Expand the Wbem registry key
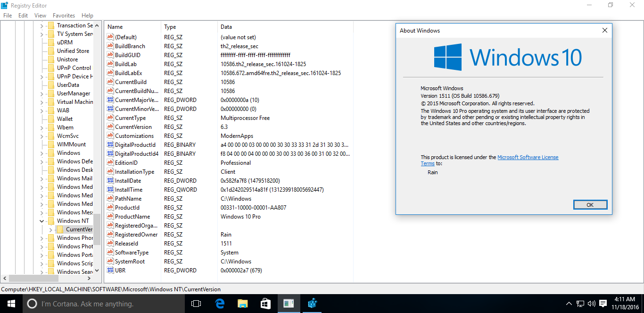The width and height of the screenshot is (644, 313). pyautogui.click(x=41, y=127)
